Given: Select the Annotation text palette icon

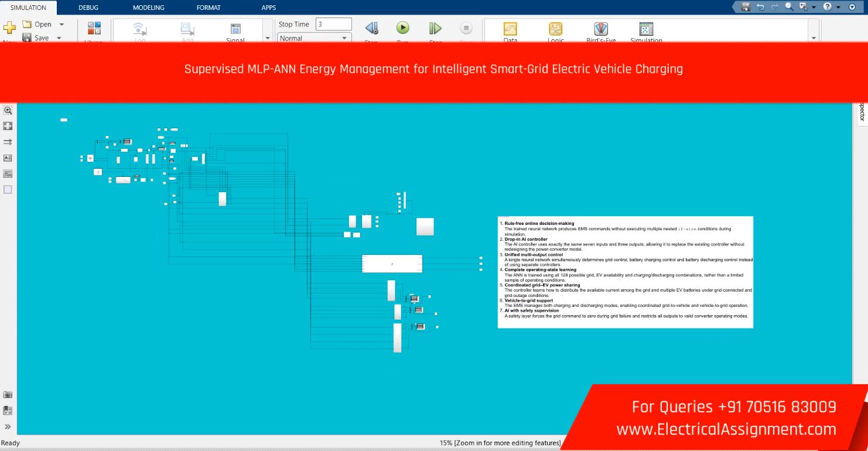Looking at the screenshot, I should 8,158.
